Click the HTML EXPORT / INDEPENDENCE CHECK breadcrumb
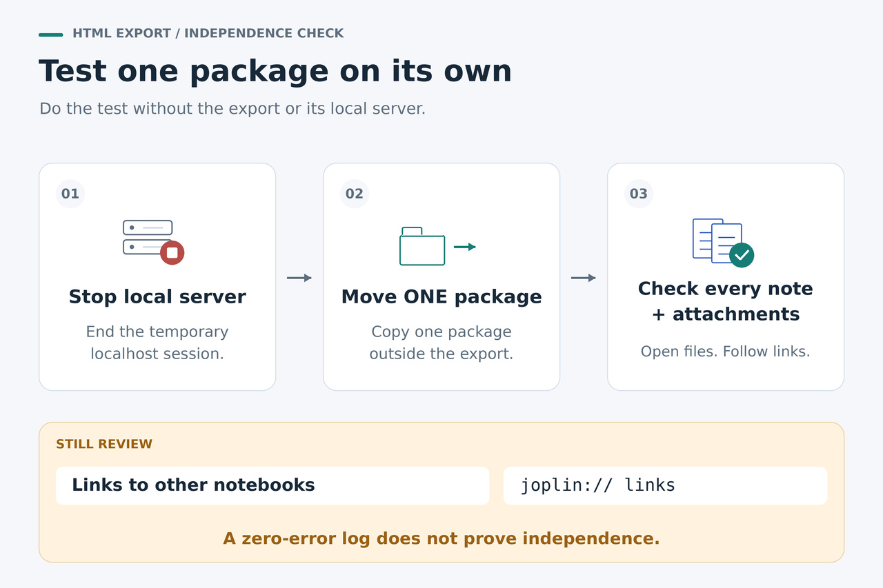The height and width of the screenshot is (588, 883). click(208, 34)
